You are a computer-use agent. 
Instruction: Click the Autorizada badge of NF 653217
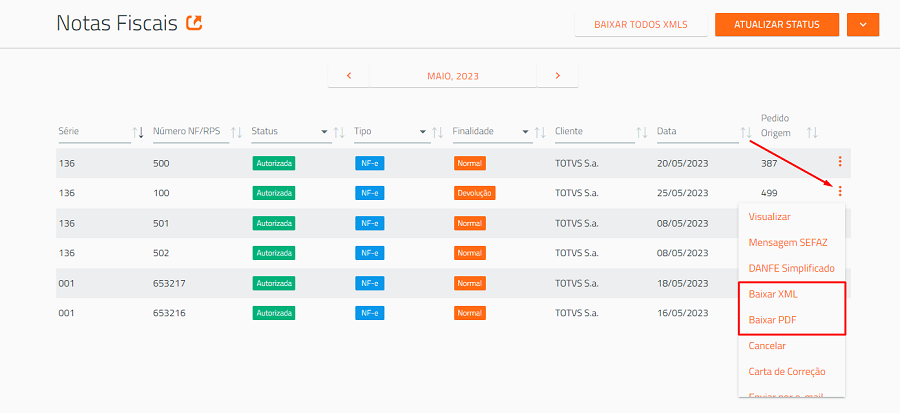coord(274,283)
